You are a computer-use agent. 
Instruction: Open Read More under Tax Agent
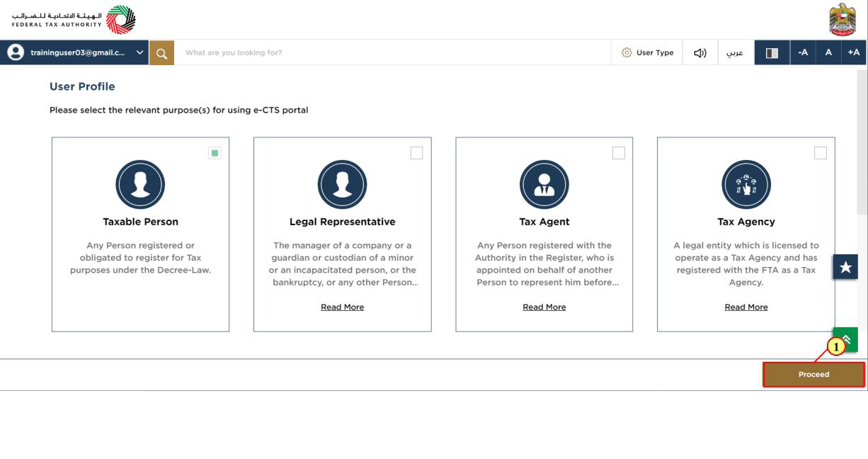[544, 307]
